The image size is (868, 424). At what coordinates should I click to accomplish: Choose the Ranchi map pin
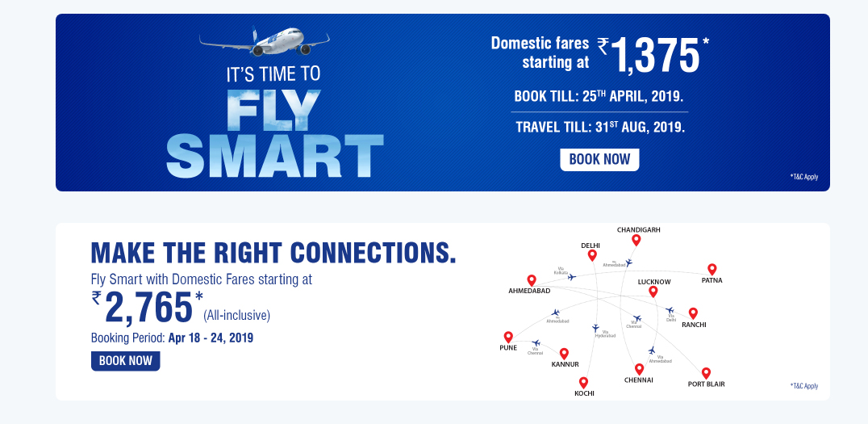(693, 313)
